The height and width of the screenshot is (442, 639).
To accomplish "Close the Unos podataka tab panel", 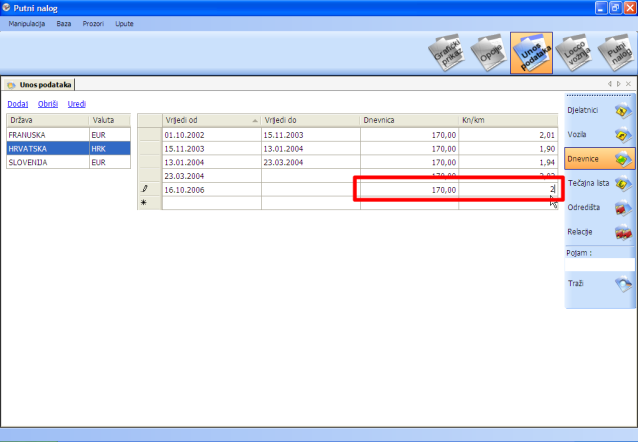I will (628, 84).
